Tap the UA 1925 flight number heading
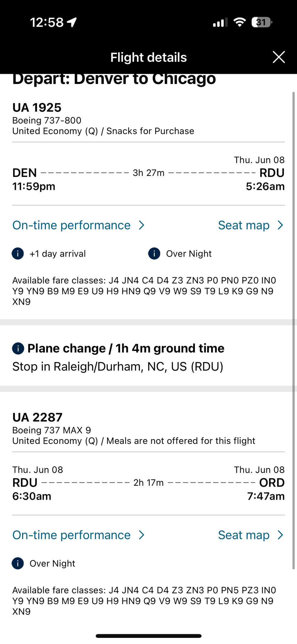The height and width of the screenshot is (644, 297). [x=37, y=107]
